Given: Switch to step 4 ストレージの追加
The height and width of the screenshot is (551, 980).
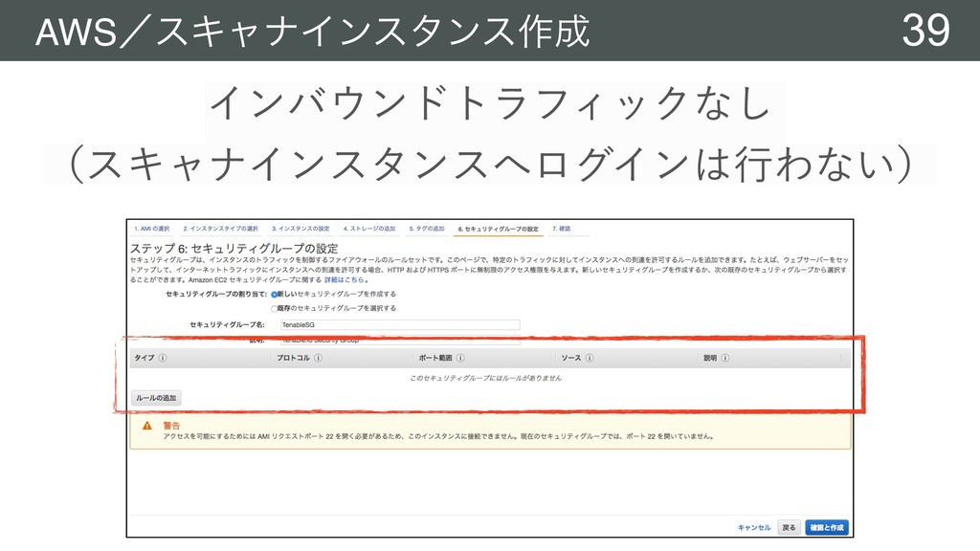Looking at the screenshot, I should click(x=369, y=229).
